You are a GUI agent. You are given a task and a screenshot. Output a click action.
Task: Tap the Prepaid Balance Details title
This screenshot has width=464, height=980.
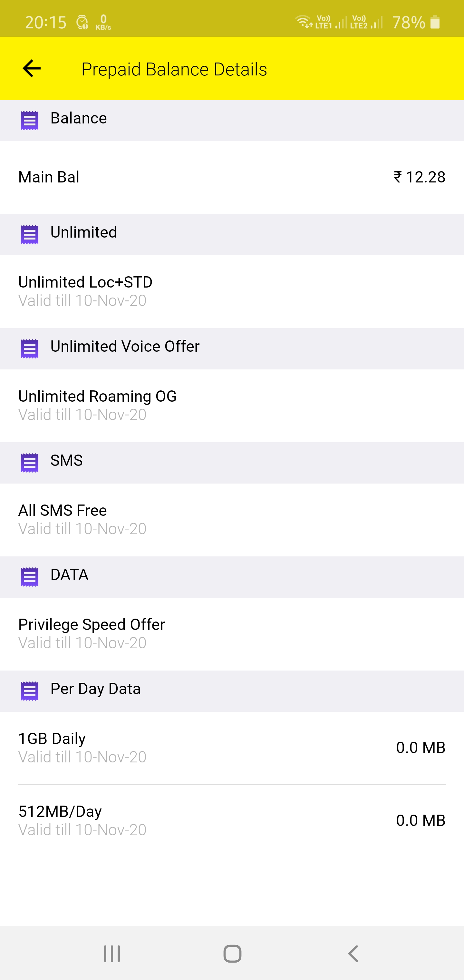coord(174,69)
